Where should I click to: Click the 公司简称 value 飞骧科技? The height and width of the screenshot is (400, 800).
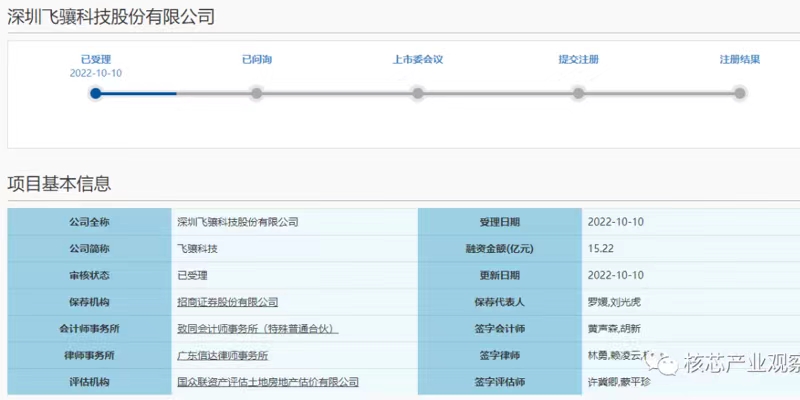pyautogui.click(x=197, y=248)
